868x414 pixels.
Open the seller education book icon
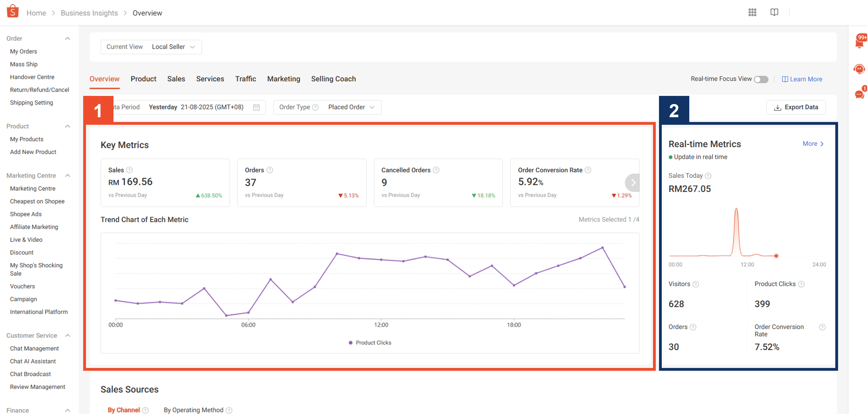click(x=774, y=13)
